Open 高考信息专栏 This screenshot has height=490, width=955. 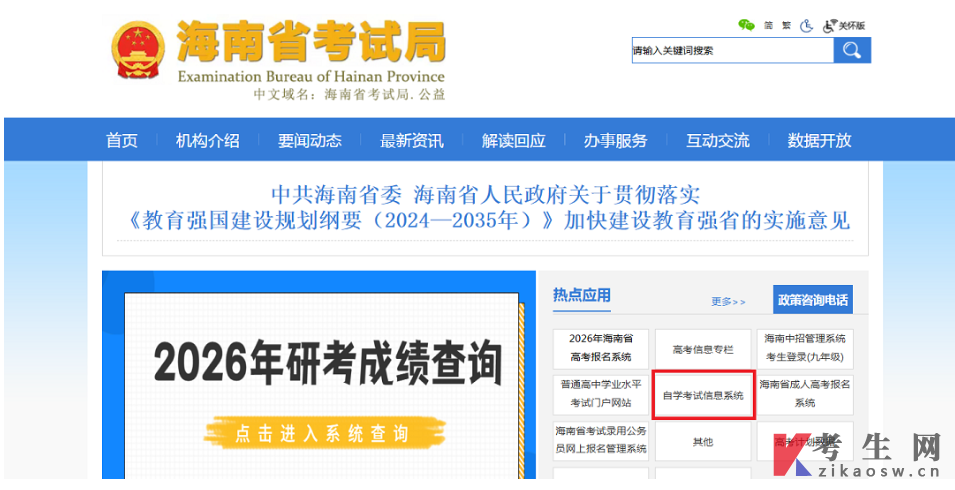coord(703,349)
